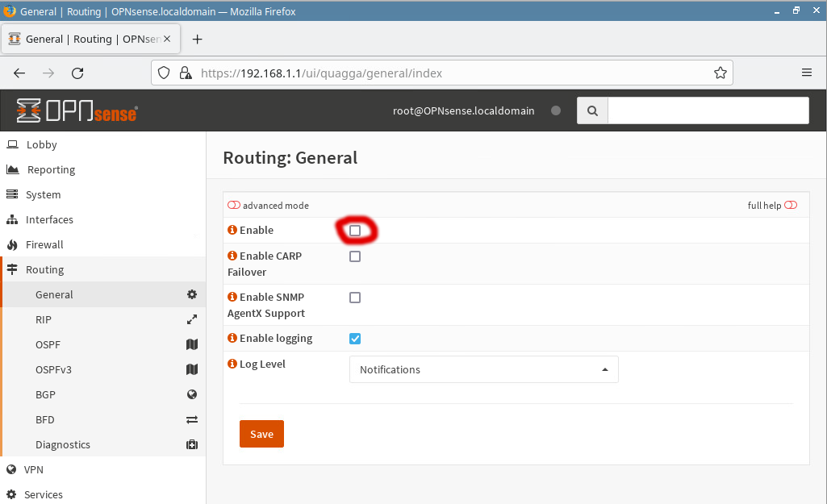This screenshot has width=827, height=504.
Task: Turn on the full help toggle
Action: [790, 206]
